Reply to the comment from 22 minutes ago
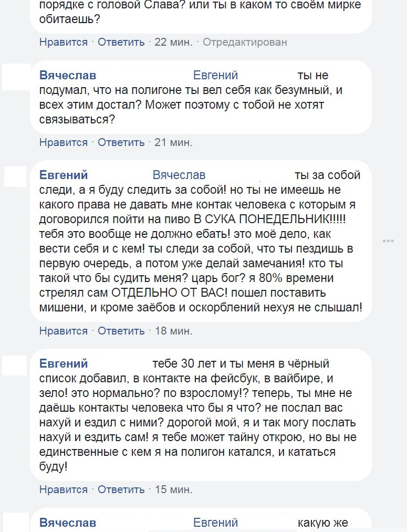Viewport: 407px width, 532px height. (x=121, y=42)
